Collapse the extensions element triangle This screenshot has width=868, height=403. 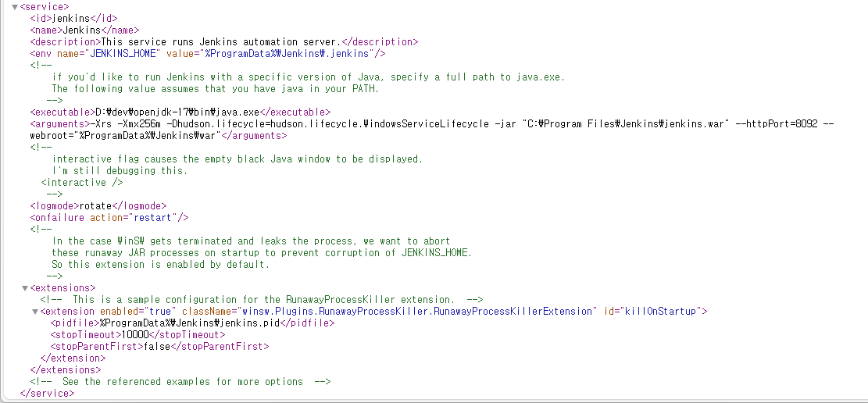click(25, 288)
